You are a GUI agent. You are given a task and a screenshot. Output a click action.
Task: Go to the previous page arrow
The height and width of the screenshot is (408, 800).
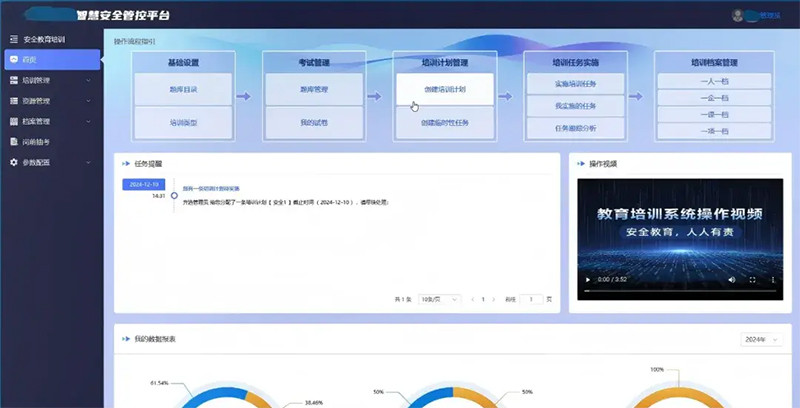coord(473,299)
